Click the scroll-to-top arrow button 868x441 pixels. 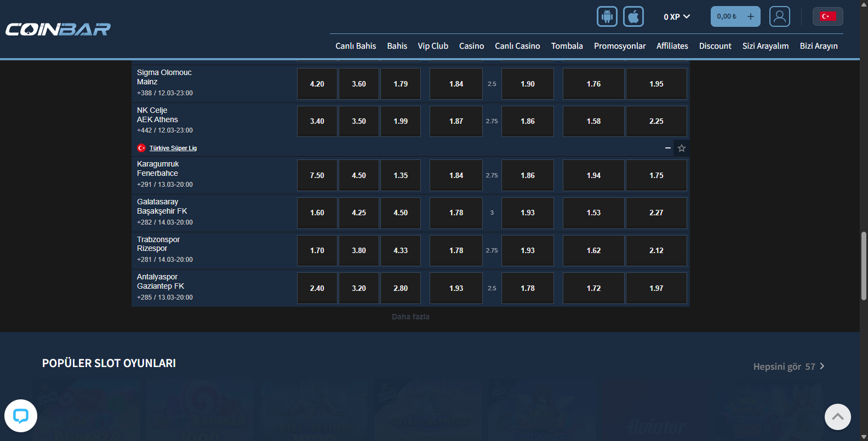837,417
